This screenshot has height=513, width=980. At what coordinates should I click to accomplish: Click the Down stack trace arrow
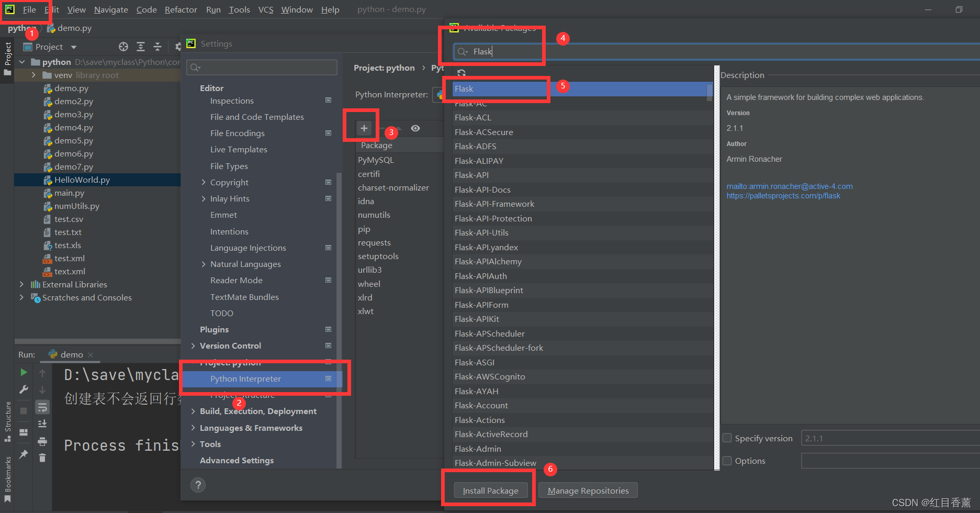pyautogui.click(x=42, y=389)
